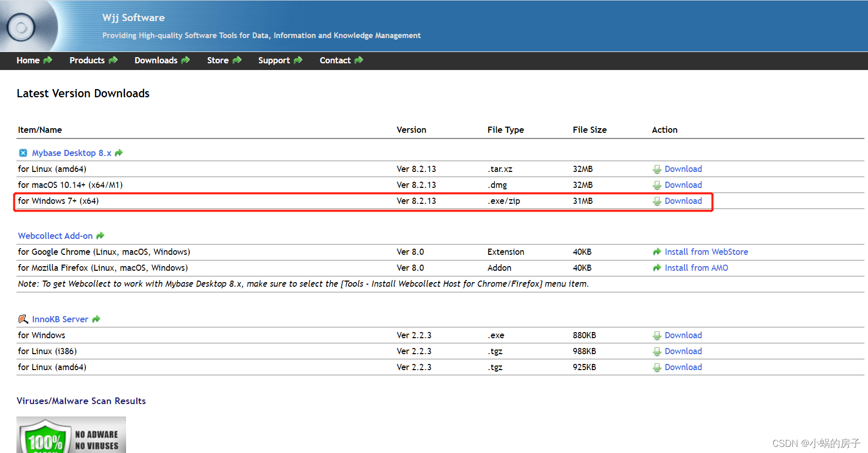The image size is (868, 453).
Task: Click green arrow icon for Install from WebStore
Action: click(657, 252)
